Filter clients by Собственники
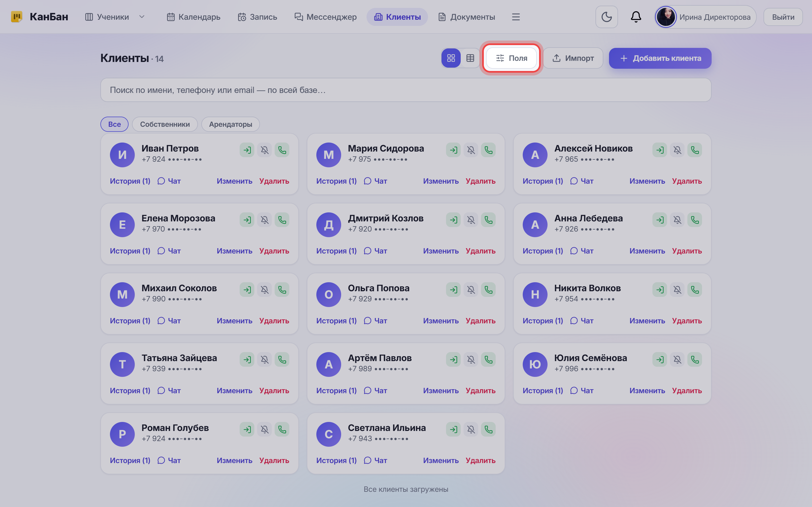Screen dimensions: 812x507 tap(165, 124)
